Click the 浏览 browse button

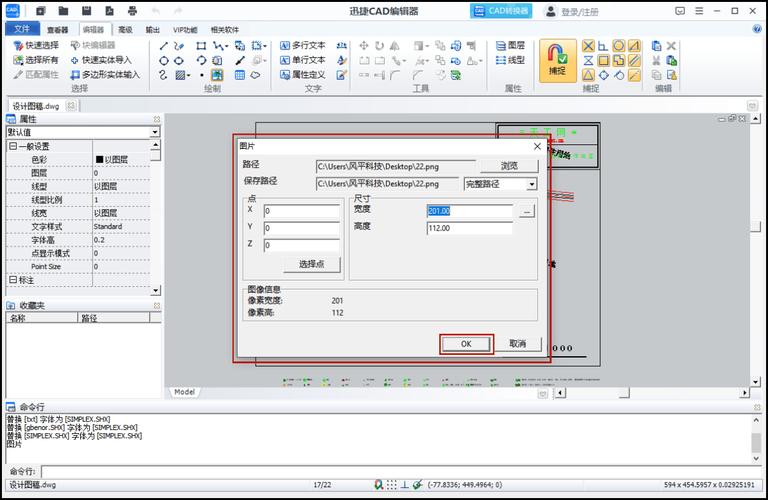pyautogui.click(x=509, y=166)
